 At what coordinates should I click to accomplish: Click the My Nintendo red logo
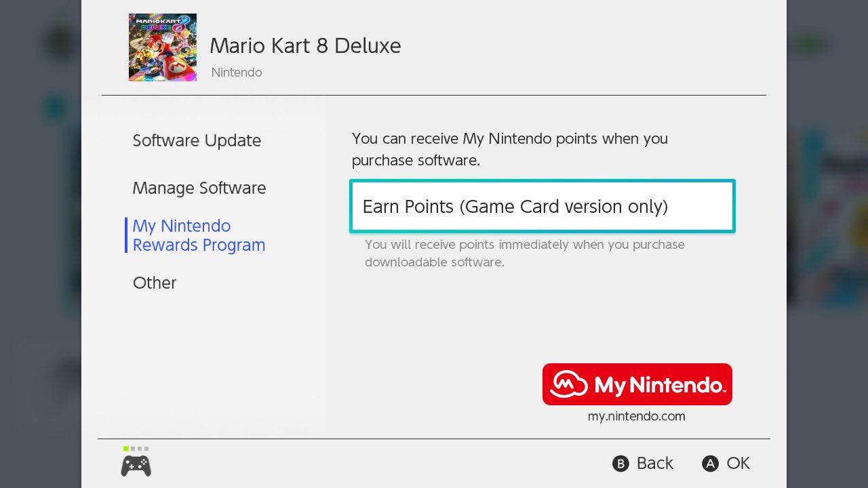pyautogui.click(x=636, y=384)
